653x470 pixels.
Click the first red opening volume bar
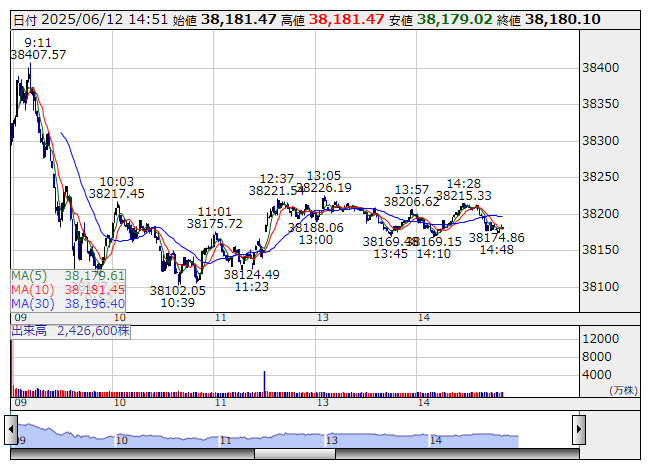pyautogui.click(x=12, y=368)
